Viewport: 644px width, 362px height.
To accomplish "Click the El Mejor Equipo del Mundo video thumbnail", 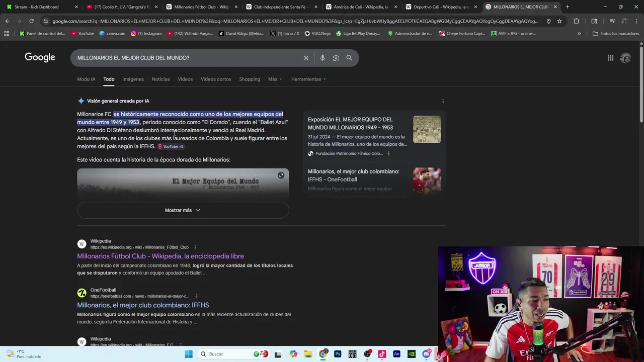I will tap(183, 184).
